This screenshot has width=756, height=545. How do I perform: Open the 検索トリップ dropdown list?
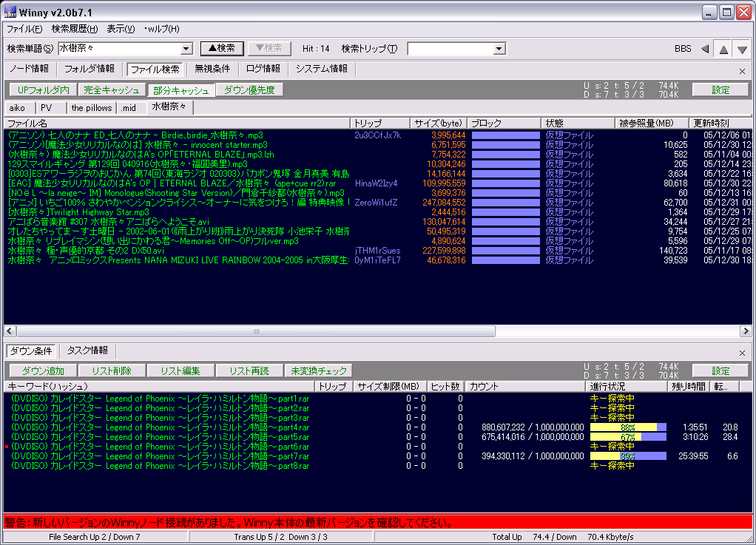pyautogui.click(x=499, y=49)
